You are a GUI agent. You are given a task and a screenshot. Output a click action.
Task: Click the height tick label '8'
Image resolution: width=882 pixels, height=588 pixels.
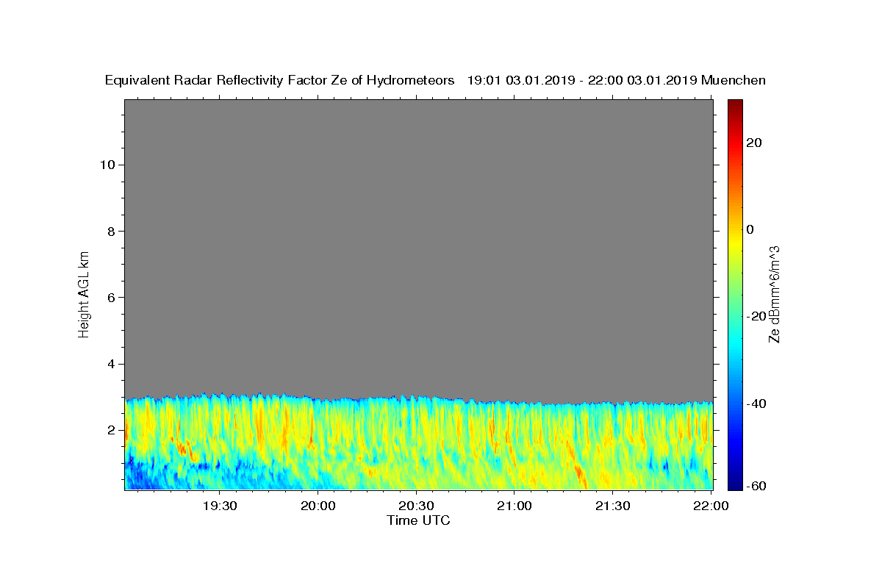pos(111,231)
